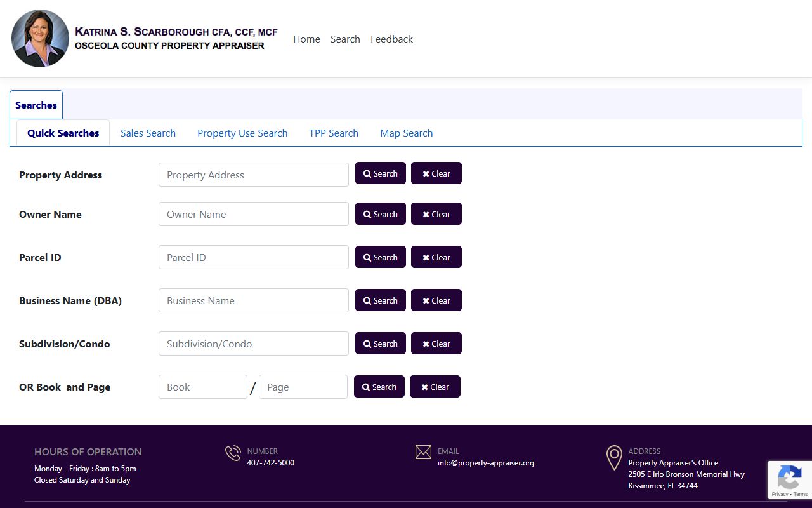
Task: Select the Searches tab
Action: (36, 105)
